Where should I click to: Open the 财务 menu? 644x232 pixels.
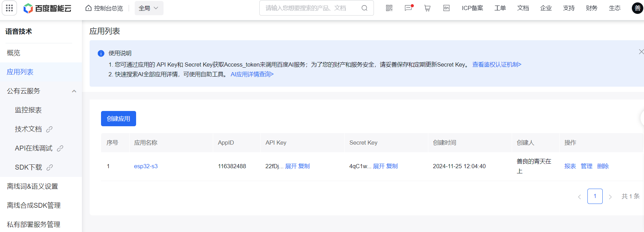point(592,8)
